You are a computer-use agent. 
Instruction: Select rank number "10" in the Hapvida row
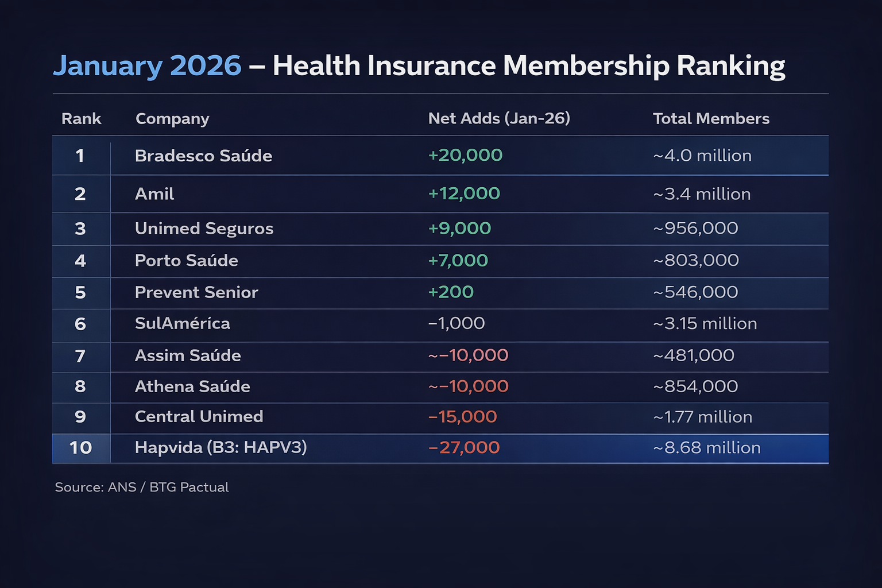[80, 448]
